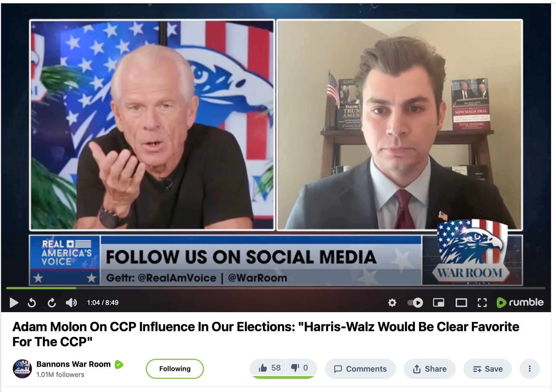
Task: Rewind video with the back arrow icon
Action: point(32,303)
